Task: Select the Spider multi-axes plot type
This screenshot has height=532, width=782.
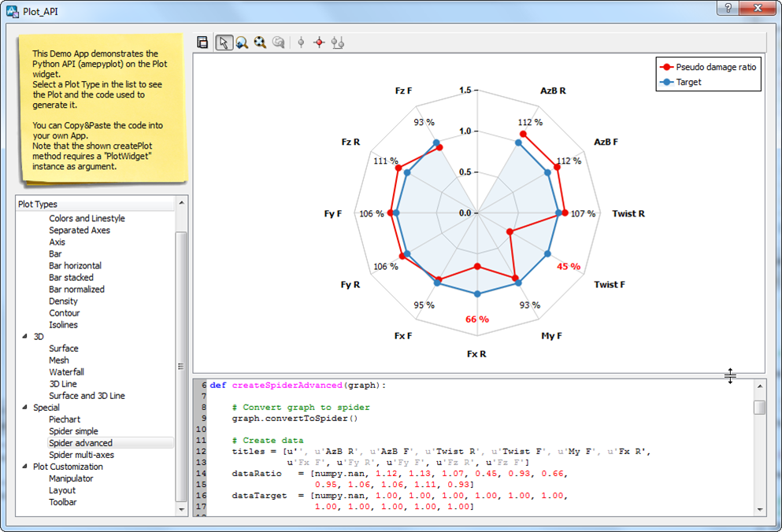Action: (80, 454)
